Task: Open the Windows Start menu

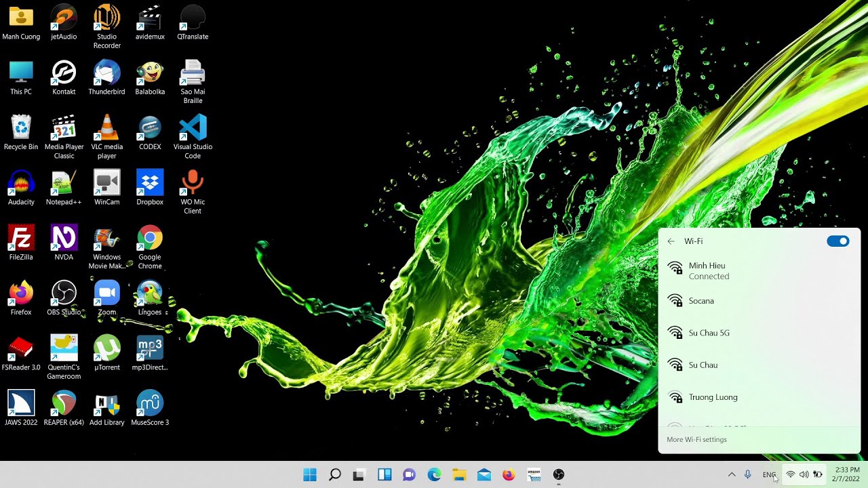Action: click(310, 474)
